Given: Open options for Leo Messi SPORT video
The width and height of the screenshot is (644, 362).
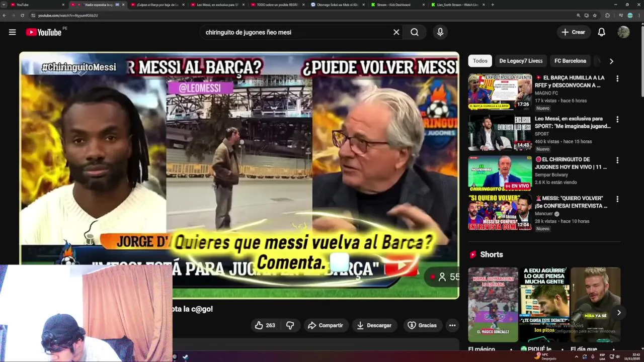Looking at the screenshot, I should (617, 119).
